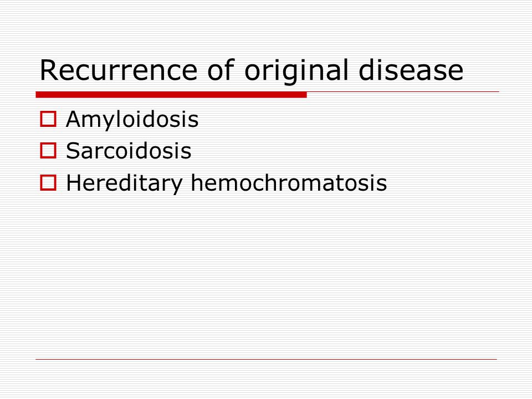Click the thick red bar under title

(171, 95)
